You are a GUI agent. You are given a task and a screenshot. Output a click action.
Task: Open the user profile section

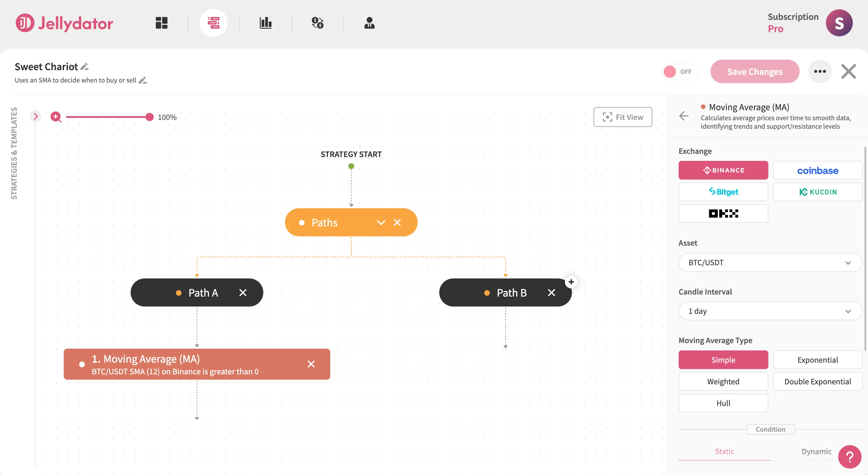(x=370, y=23)
